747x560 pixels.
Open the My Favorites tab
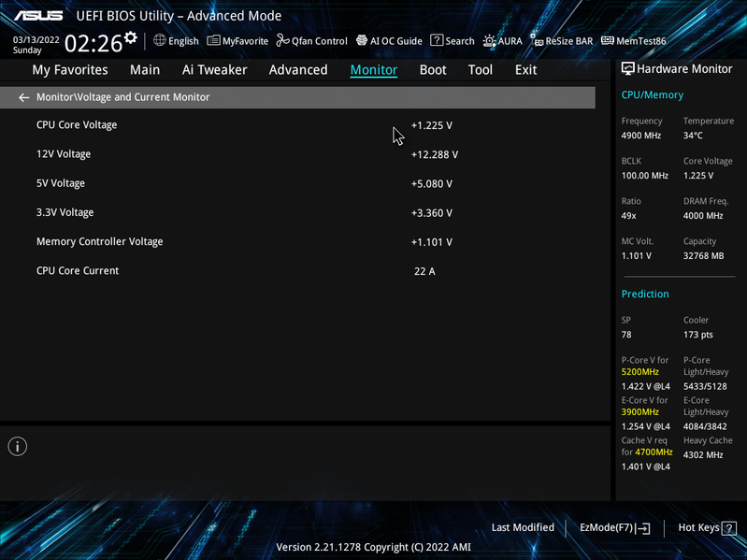pos(70,70)
